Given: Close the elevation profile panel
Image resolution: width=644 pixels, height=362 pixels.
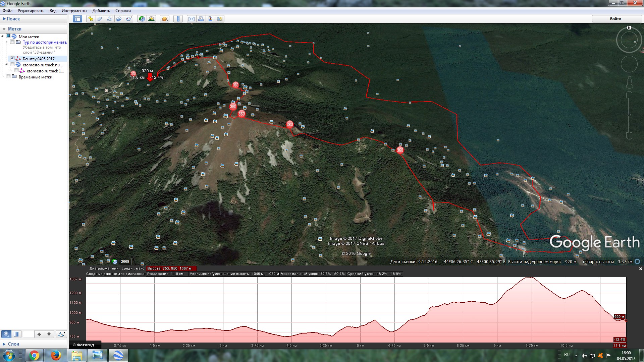Looking at the screenshot, I should [640, 269].
